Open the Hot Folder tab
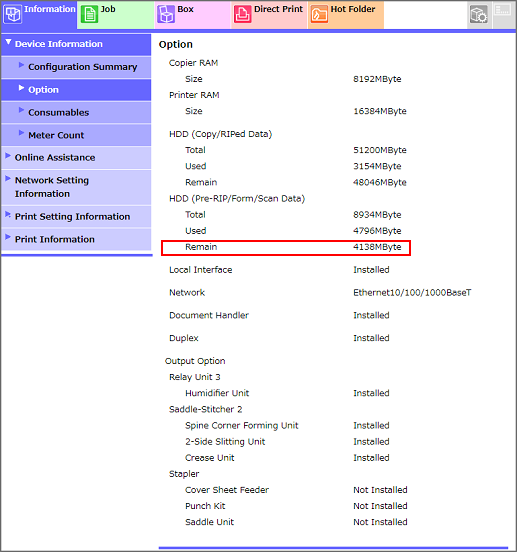517x552 pixels. (x=346, y=14)
